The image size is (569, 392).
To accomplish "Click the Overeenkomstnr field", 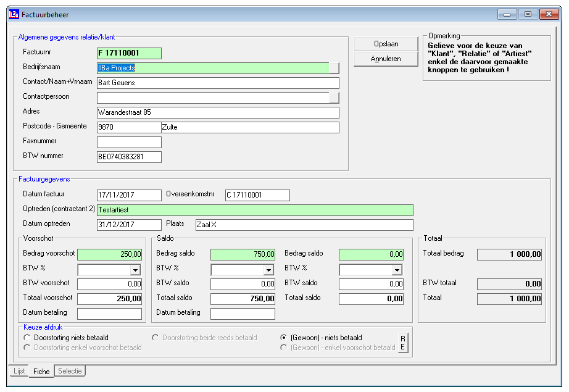I will [x=257, y=195].
